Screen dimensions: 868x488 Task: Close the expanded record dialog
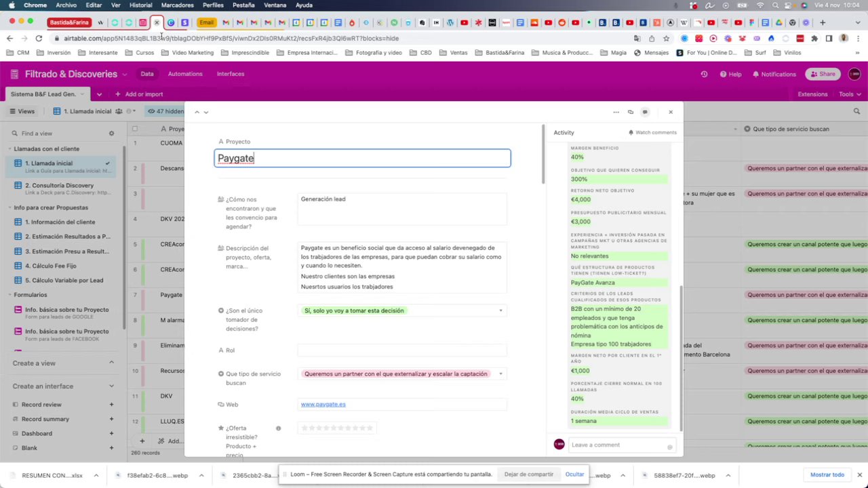[671, 112]
